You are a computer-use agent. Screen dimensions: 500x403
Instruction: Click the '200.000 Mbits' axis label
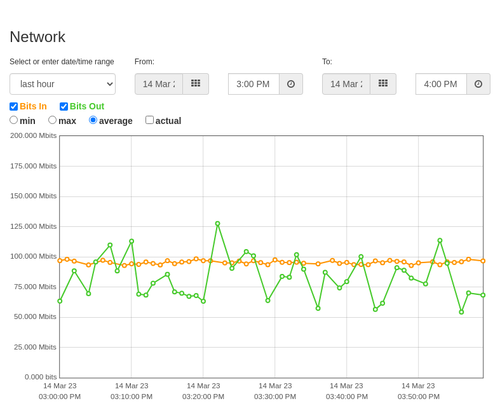pyautogui.click(x=33, y=136)
